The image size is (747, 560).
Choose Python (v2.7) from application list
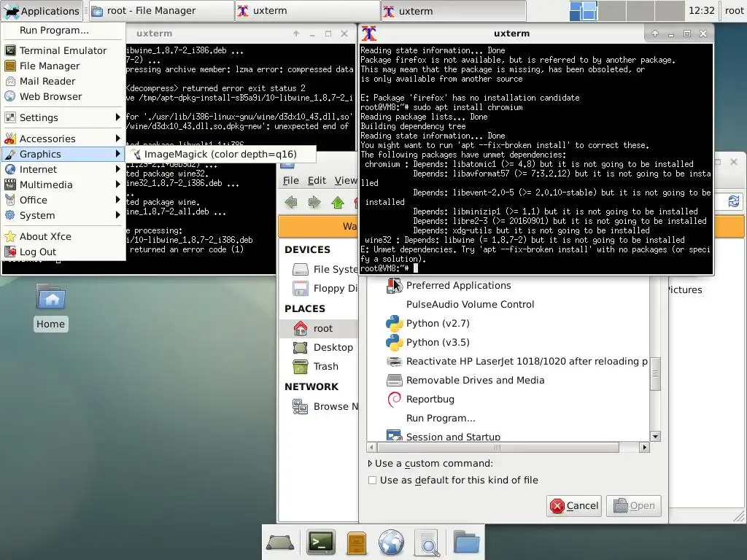point(508,323)
